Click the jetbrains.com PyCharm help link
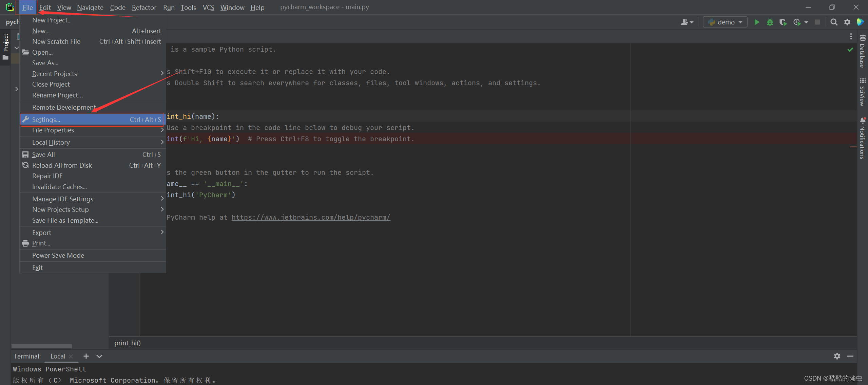The image size is (868, 385). [x=311, y=217]
